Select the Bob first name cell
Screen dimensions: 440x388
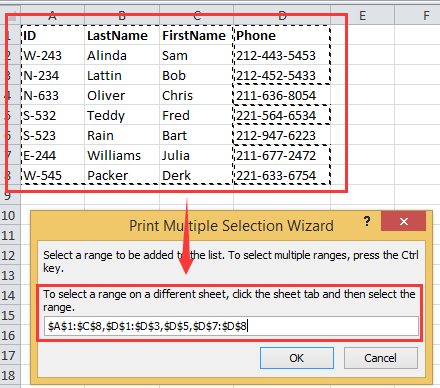(196, 75)
